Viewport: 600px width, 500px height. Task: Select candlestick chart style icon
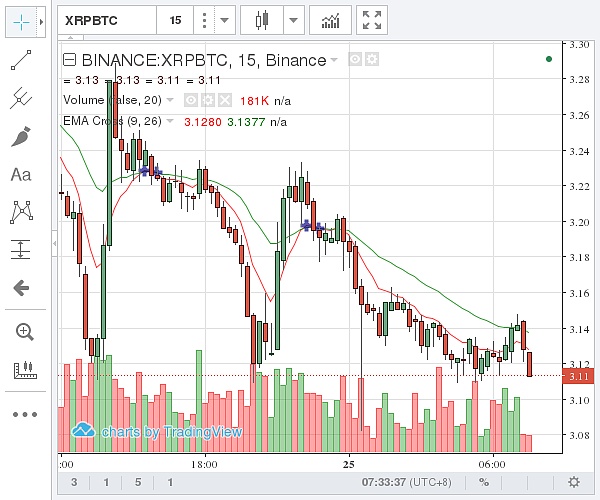click(262, 20)
